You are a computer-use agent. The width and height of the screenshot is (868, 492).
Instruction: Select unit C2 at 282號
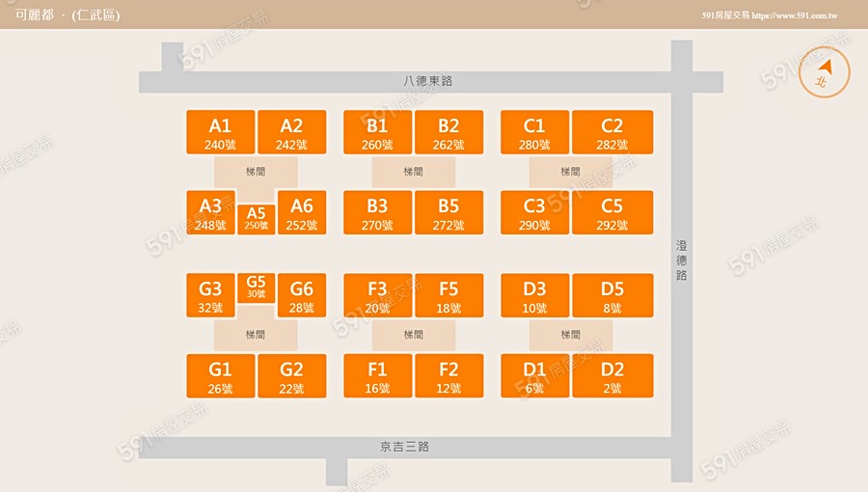(612, 133)
